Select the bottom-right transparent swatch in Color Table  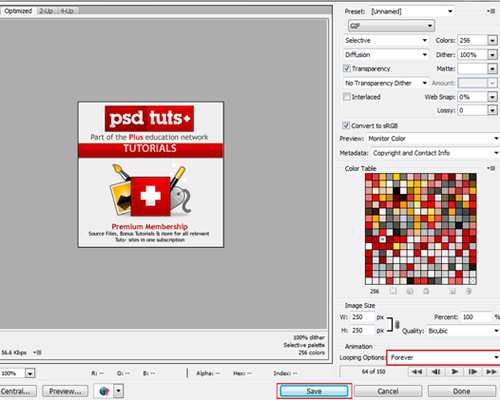(472, 281)
